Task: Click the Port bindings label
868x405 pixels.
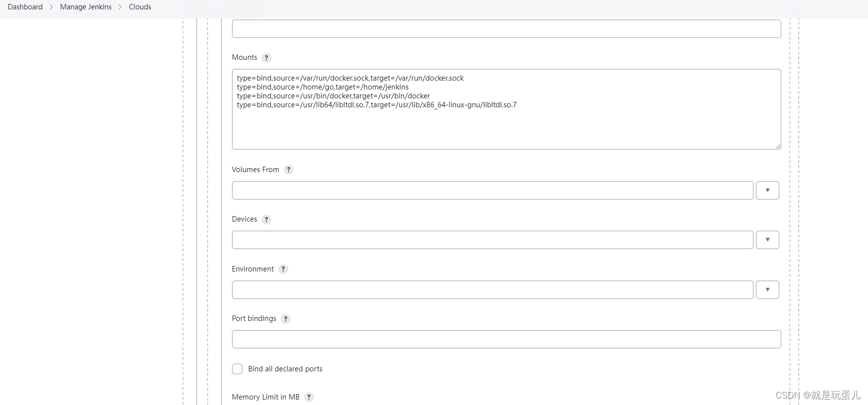Action: click(x=254, y=318)
